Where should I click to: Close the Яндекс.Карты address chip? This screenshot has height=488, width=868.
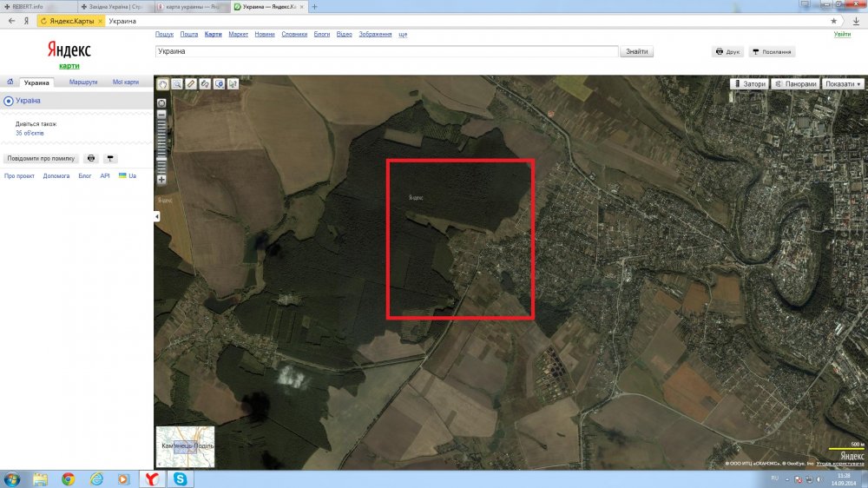[100, 21]
